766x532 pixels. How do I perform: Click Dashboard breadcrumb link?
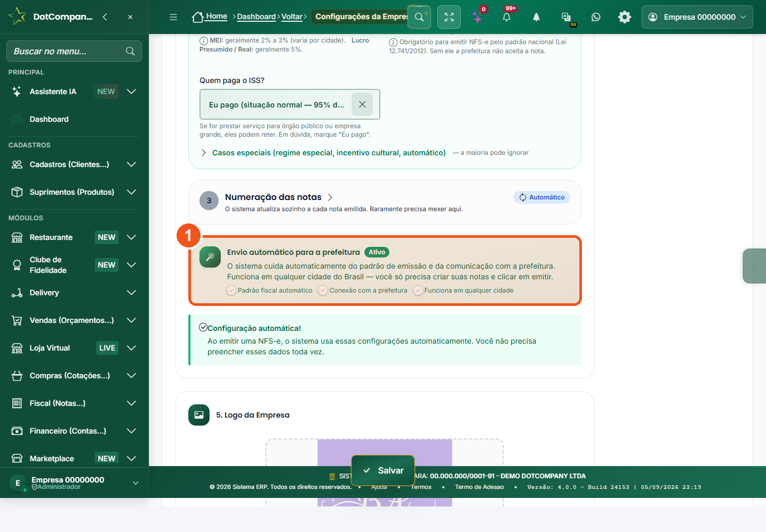click(256, 16)
